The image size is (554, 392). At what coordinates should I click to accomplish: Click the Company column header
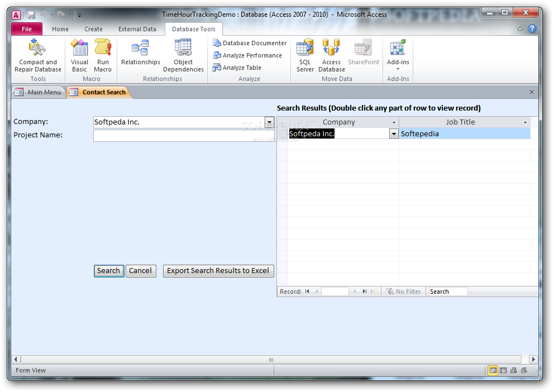(338, 122)
